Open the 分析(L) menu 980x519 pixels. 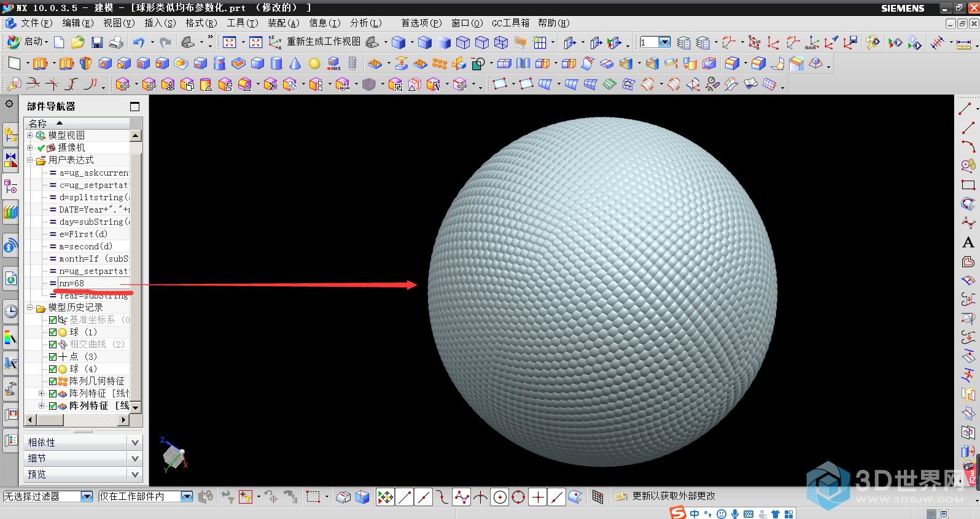pyautogui.click(x=365, y=23)
